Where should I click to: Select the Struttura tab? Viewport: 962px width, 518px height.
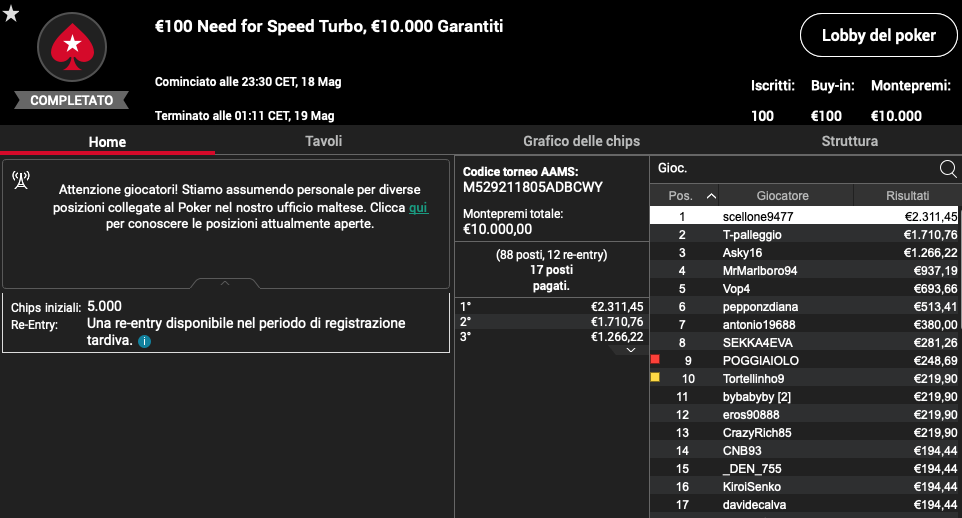pyautogui.click(x=849, y=141)
